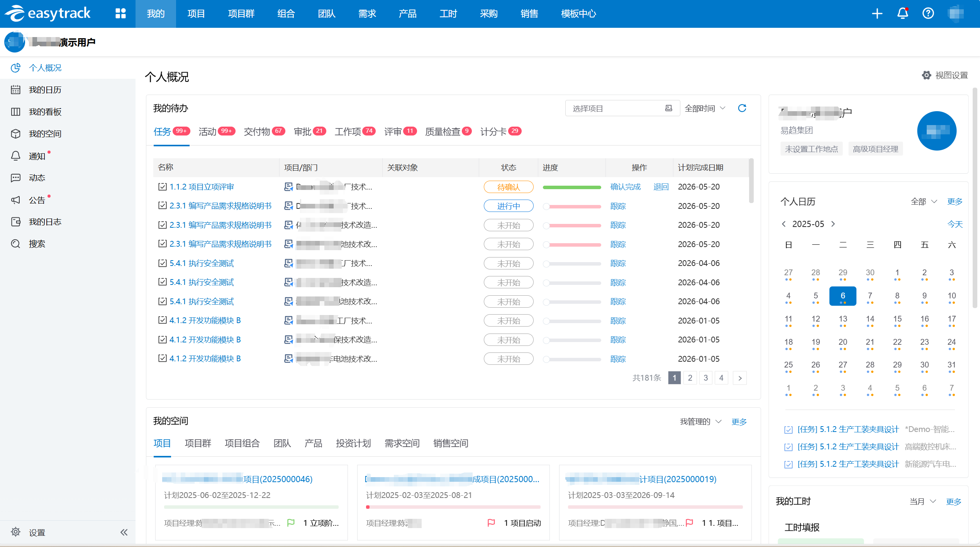Open 工时 in the top navigation
The width and height of the screenshot is (980, 547).
[x=448, y=14]
